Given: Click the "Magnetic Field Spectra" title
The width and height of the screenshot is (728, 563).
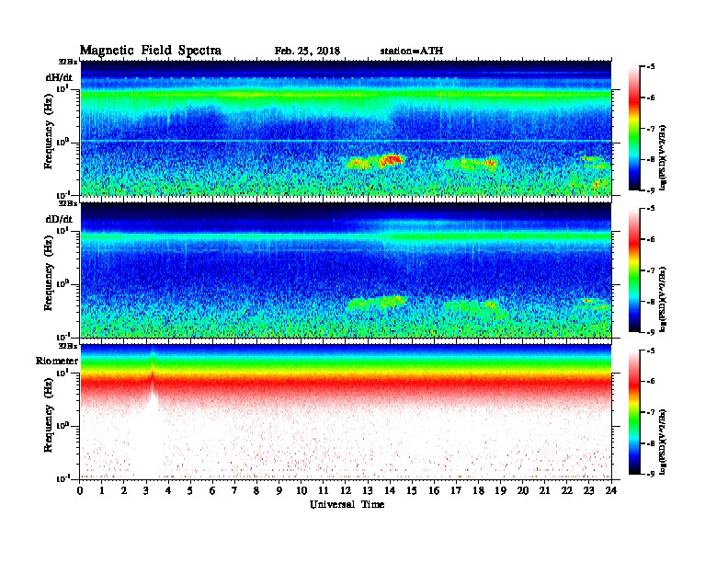Looking at the screenshot, I should [151, 51].
